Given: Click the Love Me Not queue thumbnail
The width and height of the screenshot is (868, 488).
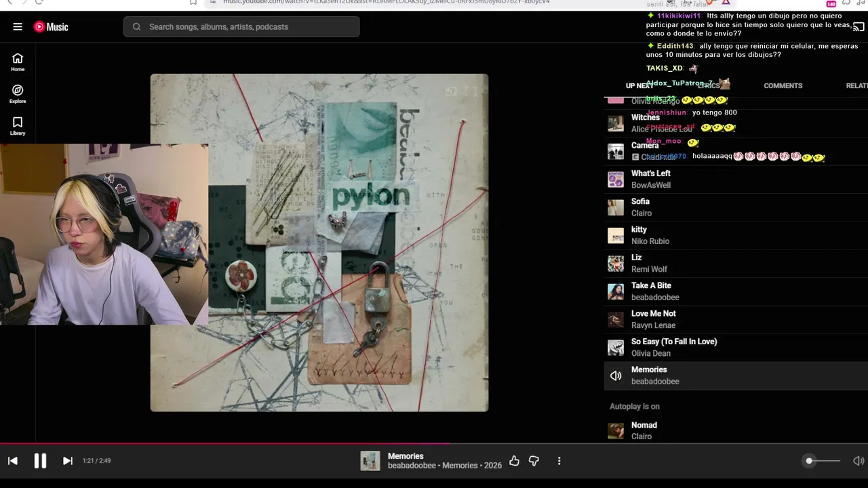Looking at the screenshot, I should 616,319.
